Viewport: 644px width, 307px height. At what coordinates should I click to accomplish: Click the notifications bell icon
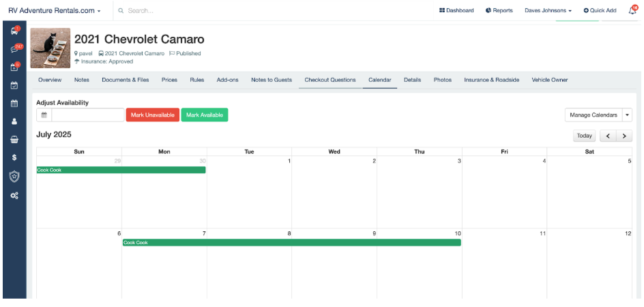(632, 10)
